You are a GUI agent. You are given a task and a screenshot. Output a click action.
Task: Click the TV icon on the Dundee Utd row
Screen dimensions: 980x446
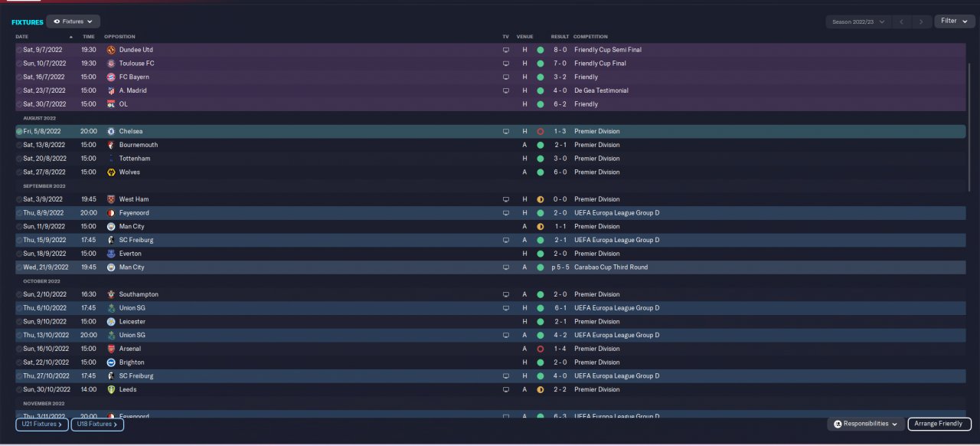[x=505, y=50]
